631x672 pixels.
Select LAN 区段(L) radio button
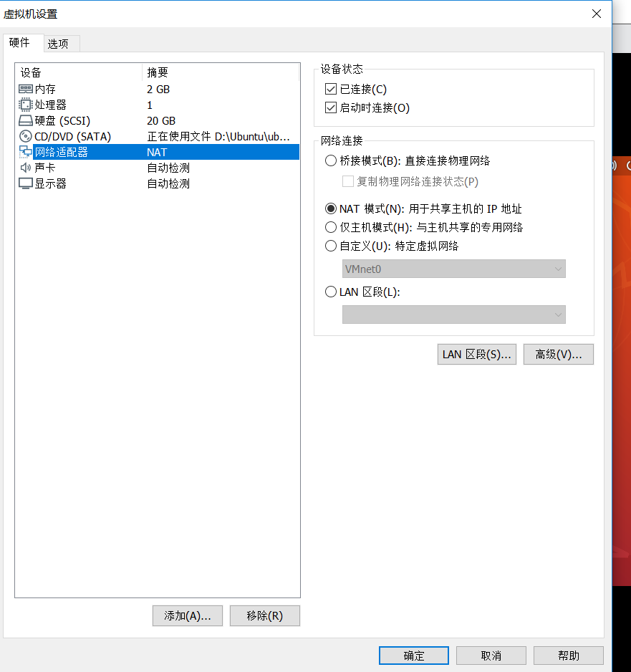(331, 292)
